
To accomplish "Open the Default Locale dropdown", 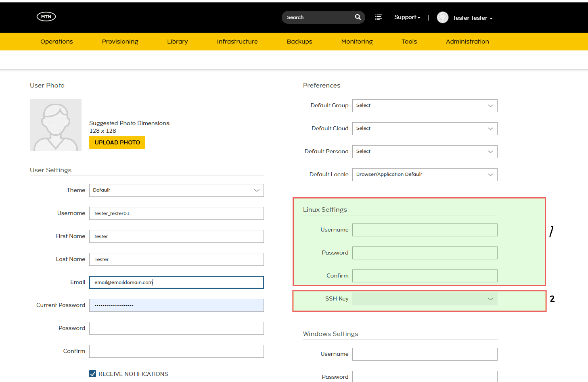I will coord(425,175).
